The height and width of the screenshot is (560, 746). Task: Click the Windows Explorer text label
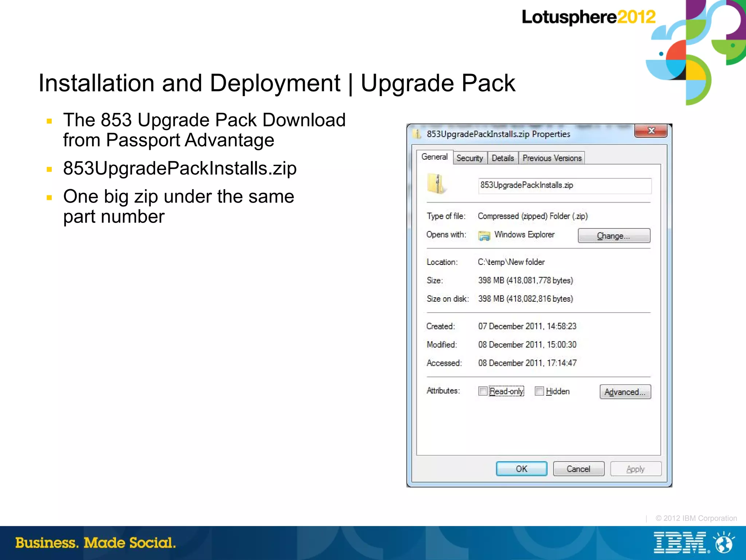[x=524, y=234]
